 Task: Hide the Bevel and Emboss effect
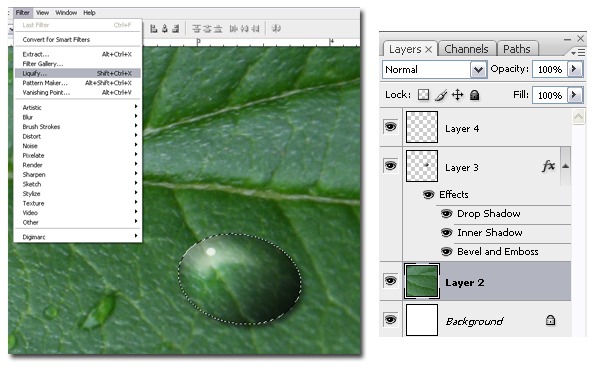446,251
